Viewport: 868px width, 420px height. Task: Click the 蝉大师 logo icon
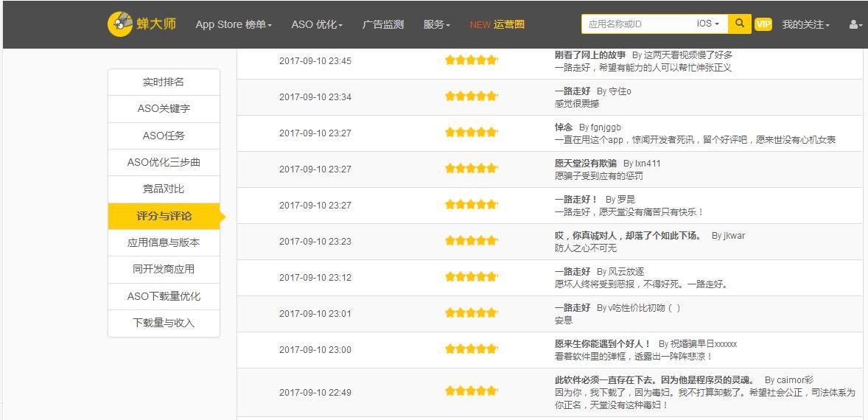pos(120,24)
